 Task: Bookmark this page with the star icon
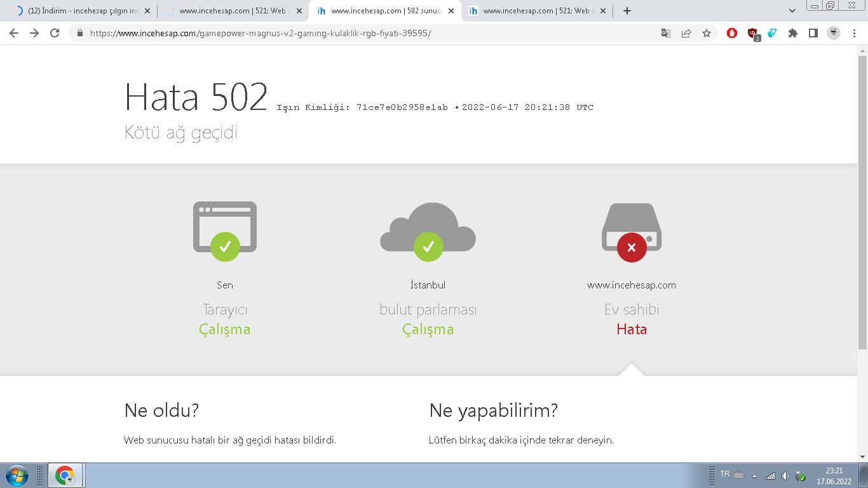click(707, 33)
